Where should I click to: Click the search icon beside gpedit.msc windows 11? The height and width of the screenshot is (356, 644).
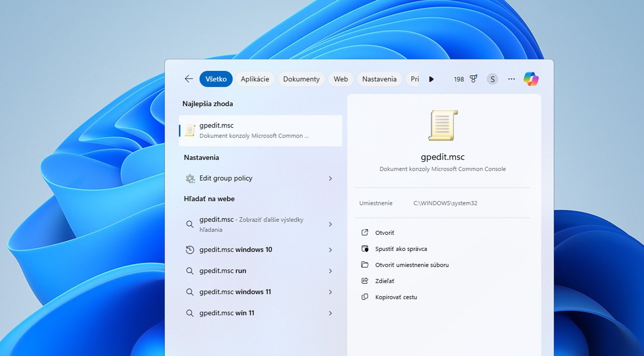190,292
